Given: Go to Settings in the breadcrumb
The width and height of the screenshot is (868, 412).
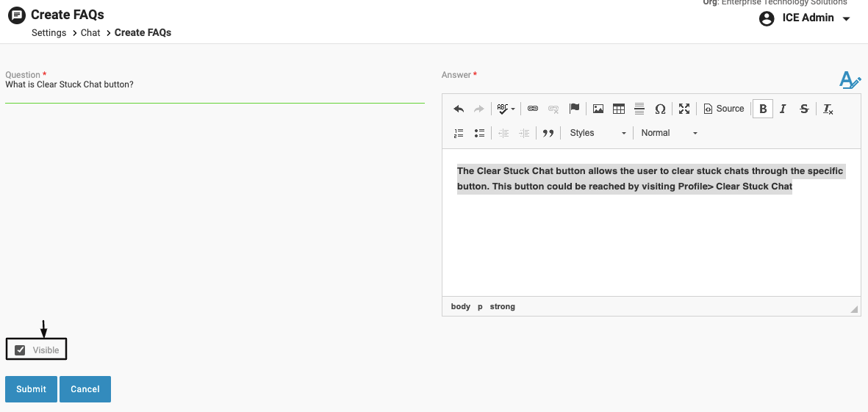Looking at the screenshot, I should click(x=49, y=33).
